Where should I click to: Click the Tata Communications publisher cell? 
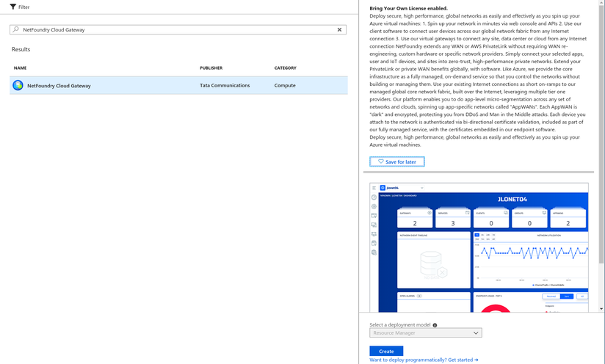(x=225, y=85)
